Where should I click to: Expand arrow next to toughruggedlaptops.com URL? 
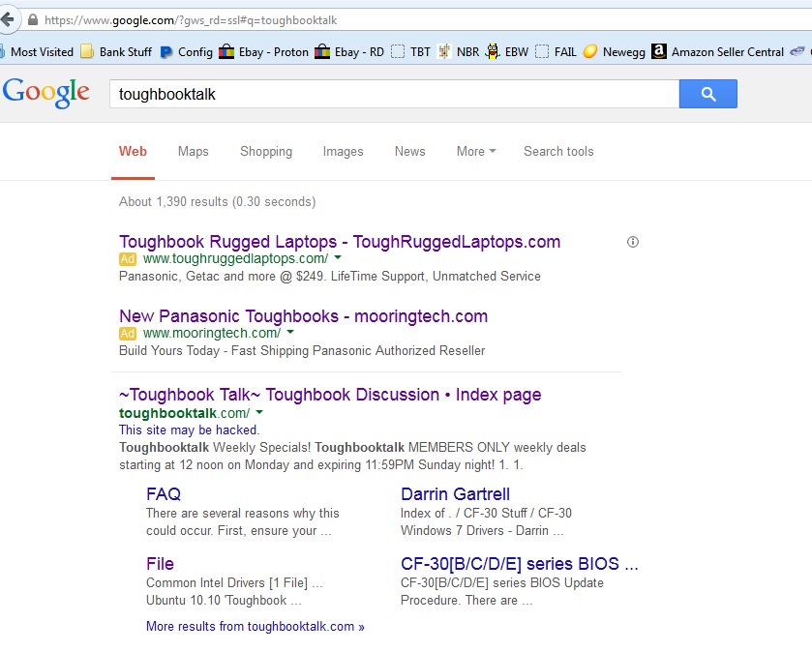coord(338,257)
